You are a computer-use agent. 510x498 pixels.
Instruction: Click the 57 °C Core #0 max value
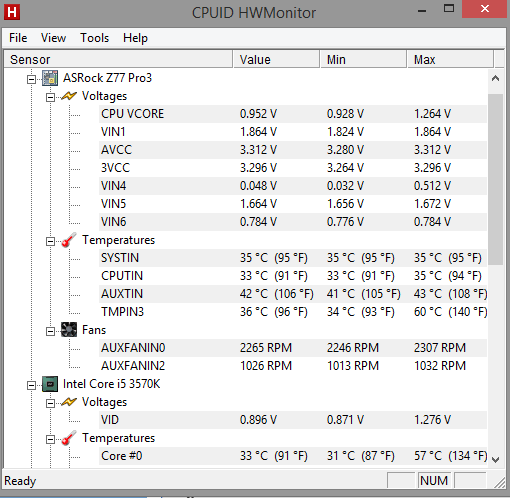click(x=450, y=456)
